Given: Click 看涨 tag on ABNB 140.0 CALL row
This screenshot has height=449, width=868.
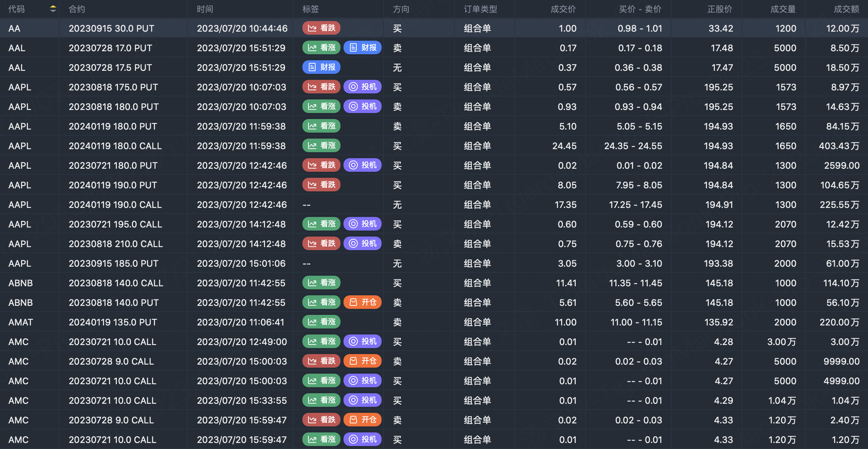Looking at the screenshot, I should tap(321, 283).
